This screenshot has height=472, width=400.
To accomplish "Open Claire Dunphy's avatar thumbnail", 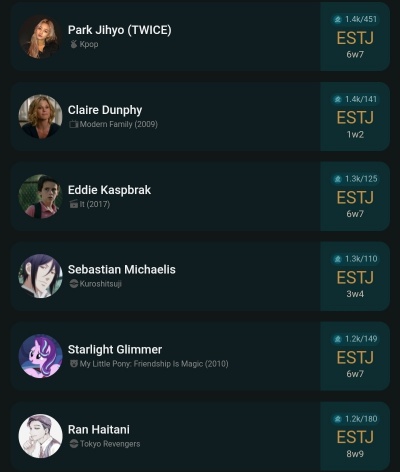I will point(40,117).
